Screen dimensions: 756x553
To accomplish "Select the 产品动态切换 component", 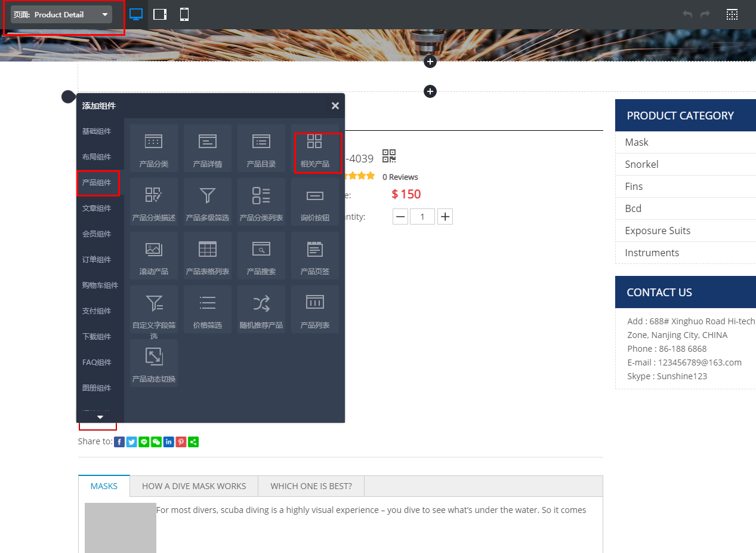I will (x=153, y=363).
